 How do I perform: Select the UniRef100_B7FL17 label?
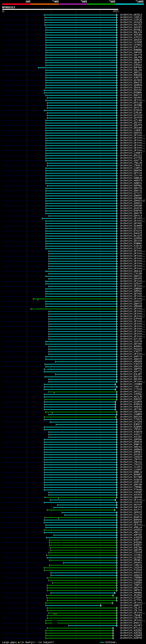[x=131, y=48]
